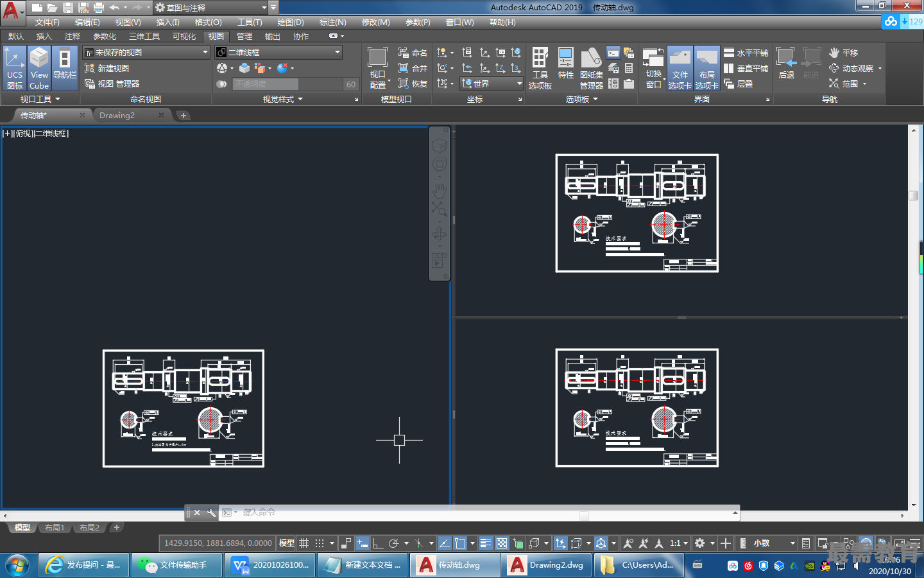Open the File menu (文件(F))
Viewport: 924px width, 578px height.
click(x=47, y=22)
